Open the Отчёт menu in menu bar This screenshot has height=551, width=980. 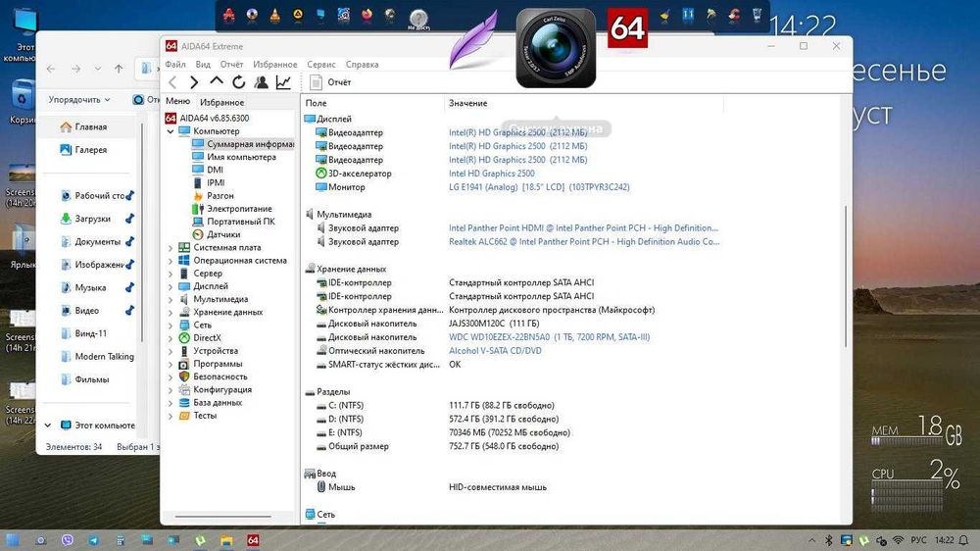coord(231,65)
